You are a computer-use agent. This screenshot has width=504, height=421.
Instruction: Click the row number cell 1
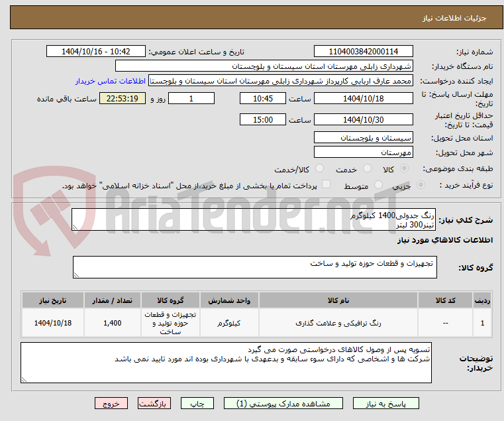coord(482,323)
